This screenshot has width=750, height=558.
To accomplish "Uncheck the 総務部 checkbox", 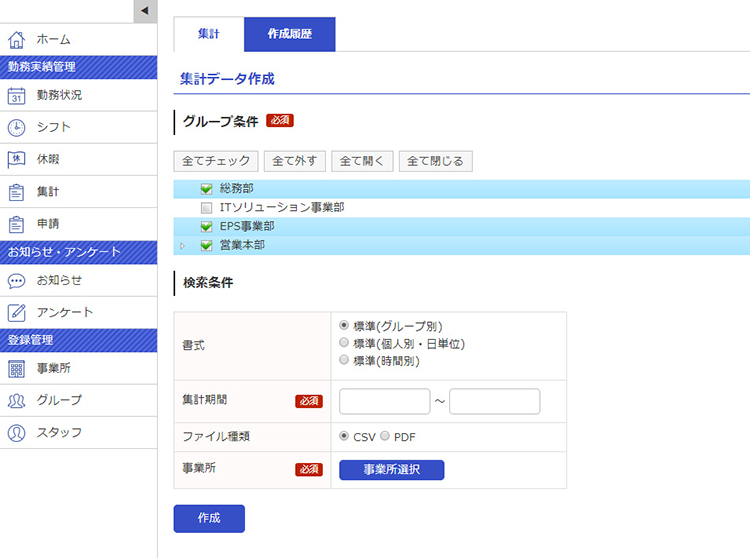I will (x=206, y=189).
